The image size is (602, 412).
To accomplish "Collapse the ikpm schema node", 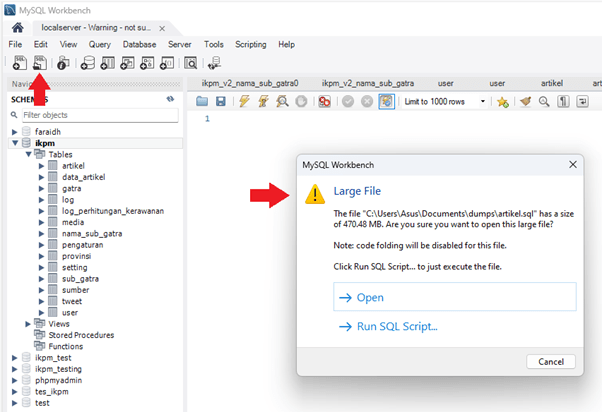I will pyautogui.click(x=15, y=144).
